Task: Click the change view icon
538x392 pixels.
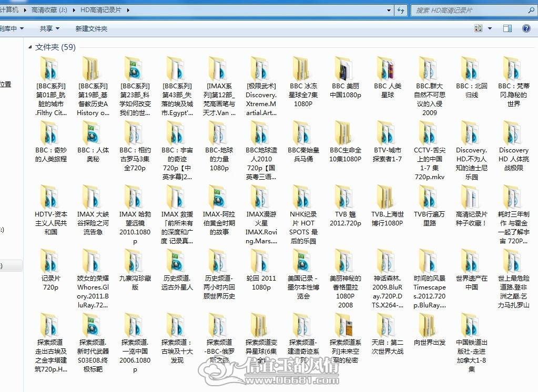Action: 478,28
